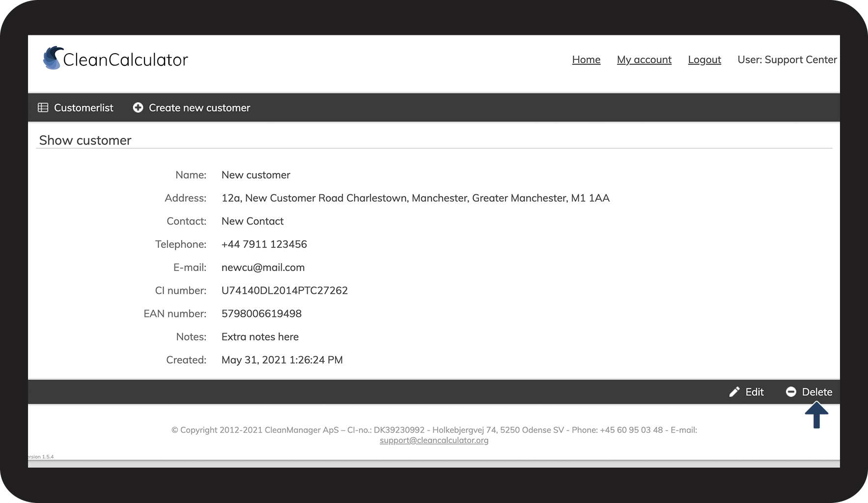Click the Show customer heading

[85, 140]
